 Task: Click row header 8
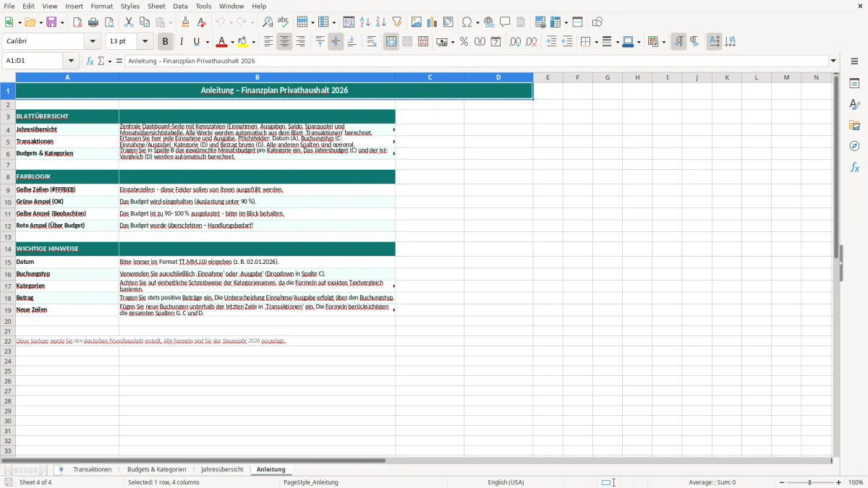click(8, 176)
